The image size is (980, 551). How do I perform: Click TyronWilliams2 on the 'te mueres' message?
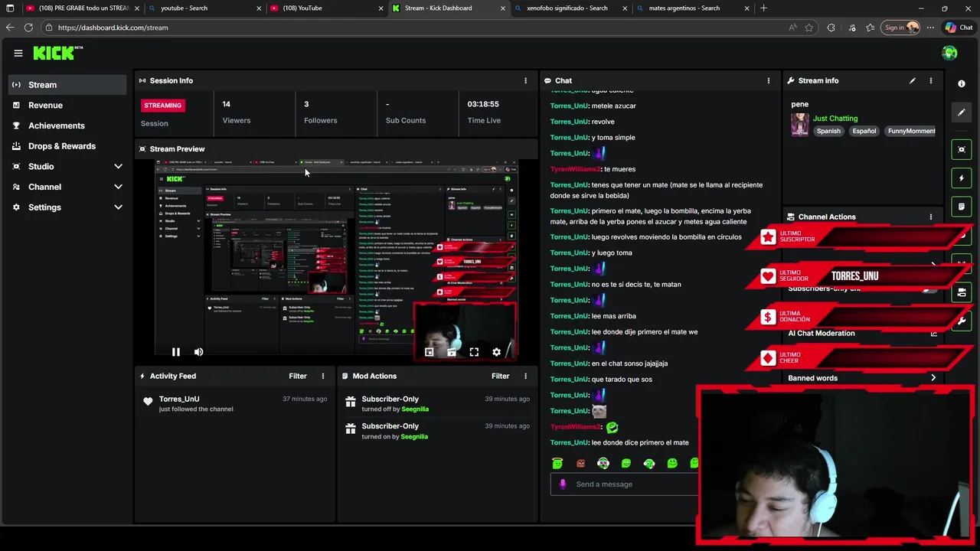click(x=576, y=169)
